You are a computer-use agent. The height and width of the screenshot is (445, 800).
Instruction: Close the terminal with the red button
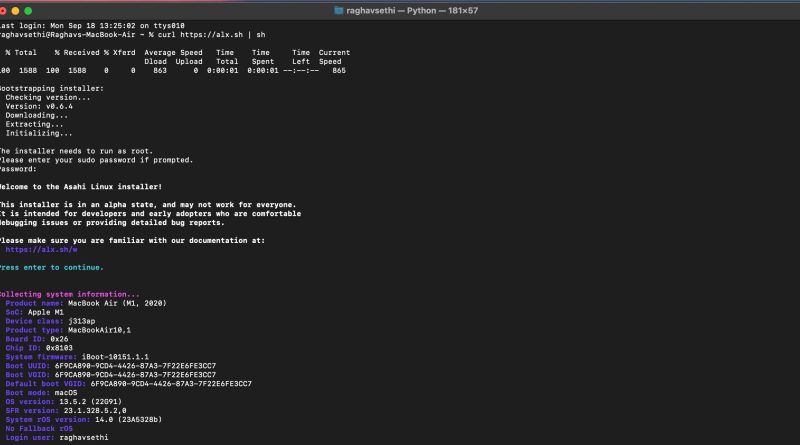(3, 11)
